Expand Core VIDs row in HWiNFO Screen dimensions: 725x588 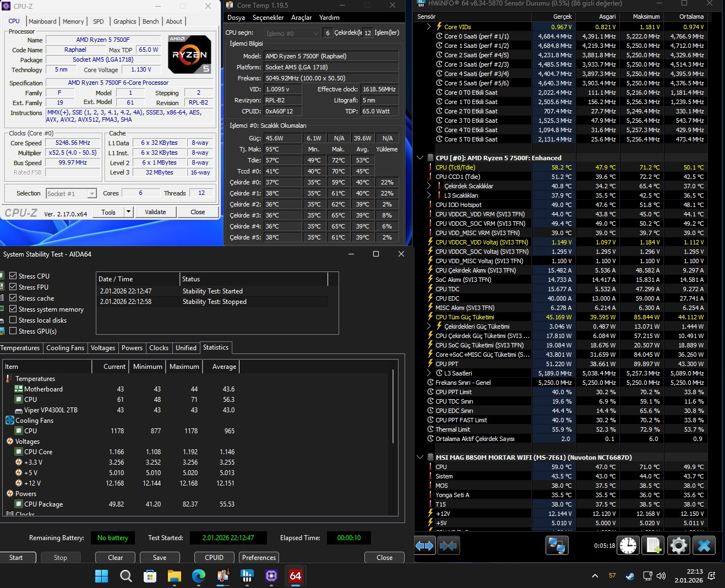[429, 26]
